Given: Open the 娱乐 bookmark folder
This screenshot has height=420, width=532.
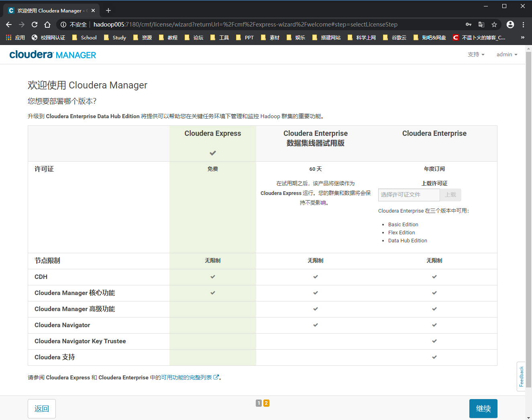Looking at the screenshot, I should tap(296, 37).
